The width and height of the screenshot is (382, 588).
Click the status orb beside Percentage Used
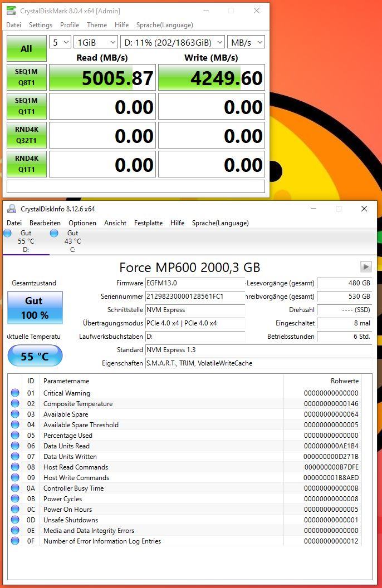pos(15,435)
